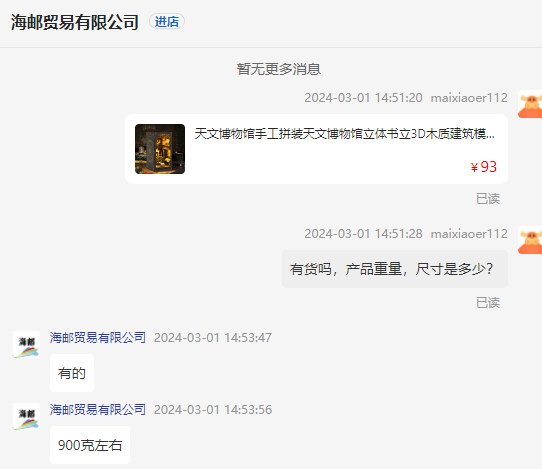
Task: Click the orange buyer avatar beside the product card
Action: point(530,104)
